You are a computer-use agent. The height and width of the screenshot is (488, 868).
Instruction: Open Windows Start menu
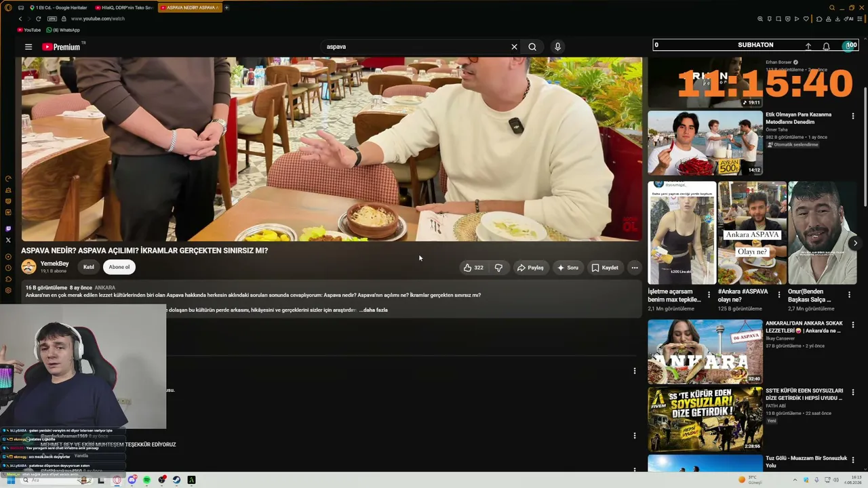point(10,480)
